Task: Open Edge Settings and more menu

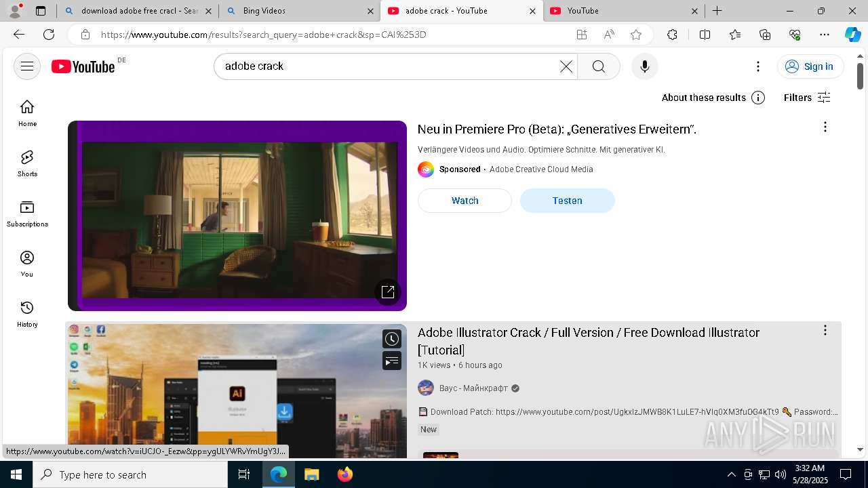Action: pos(825,35)
